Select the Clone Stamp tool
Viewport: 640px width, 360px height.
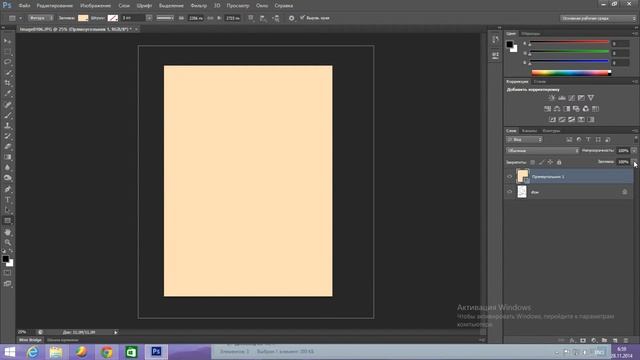[x=7, y=126]
